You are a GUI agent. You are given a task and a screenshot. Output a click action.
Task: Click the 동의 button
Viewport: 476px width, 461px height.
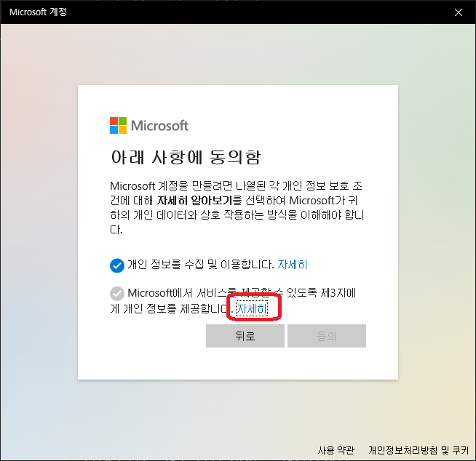(x=327, y=336)
